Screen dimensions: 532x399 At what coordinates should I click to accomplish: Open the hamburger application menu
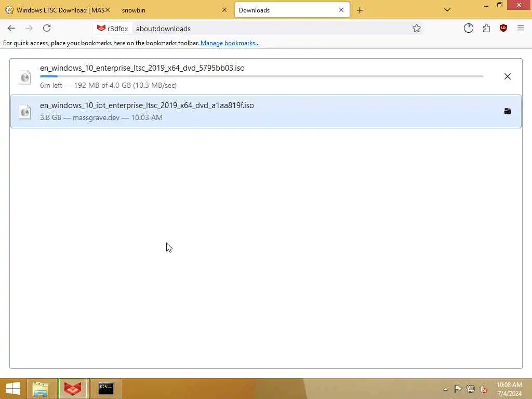521,28
